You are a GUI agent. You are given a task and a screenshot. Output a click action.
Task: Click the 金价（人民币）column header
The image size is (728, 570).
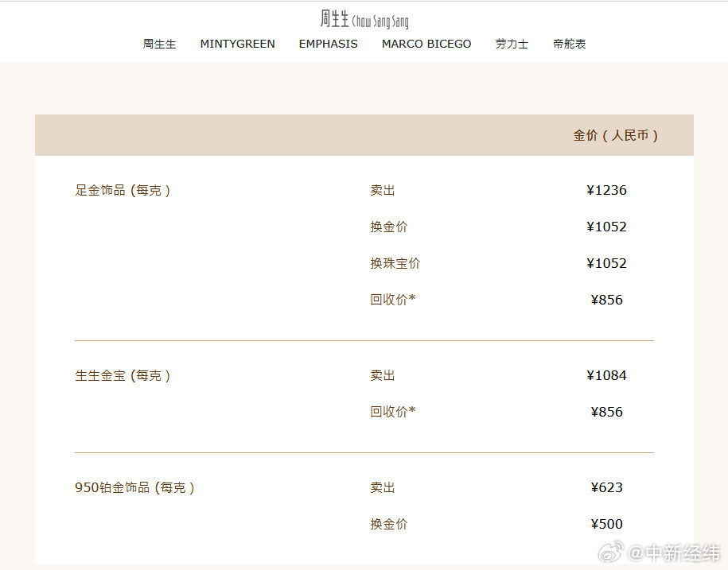[615, 135]
